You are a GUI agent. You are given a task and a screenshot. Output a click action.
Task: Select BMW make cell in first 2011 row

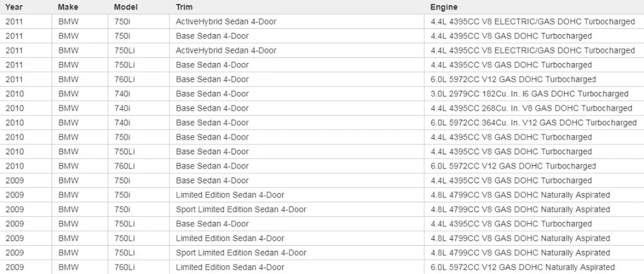coord(80,22)
